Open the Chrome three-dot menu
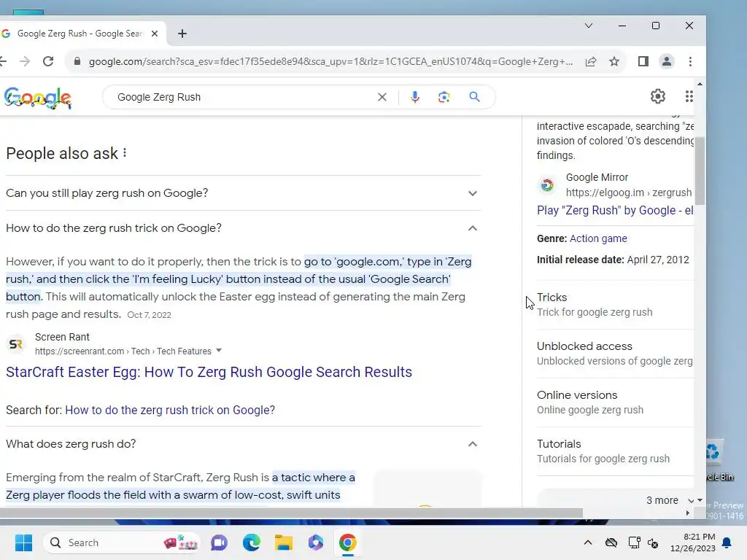Image resolution: width=747 pixels, height=560 pixels. pyautogui.click(x=690, y=61)
